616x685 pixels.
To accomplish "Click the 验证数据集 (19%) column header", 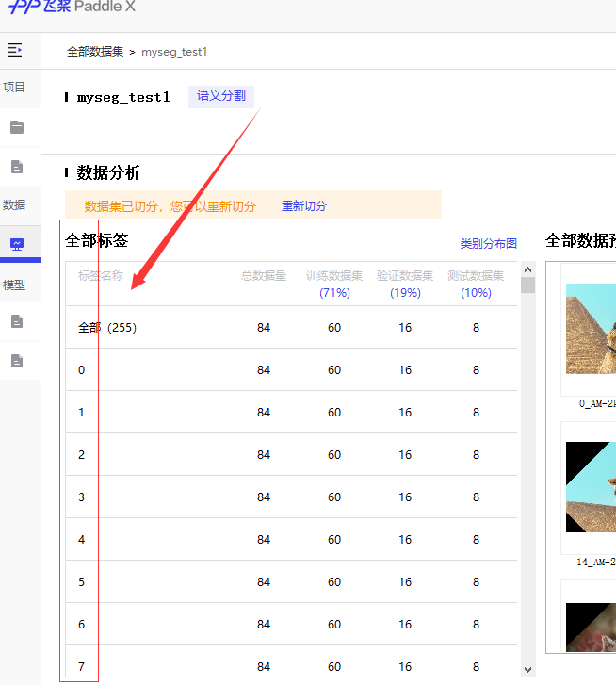I will point(405,284).
